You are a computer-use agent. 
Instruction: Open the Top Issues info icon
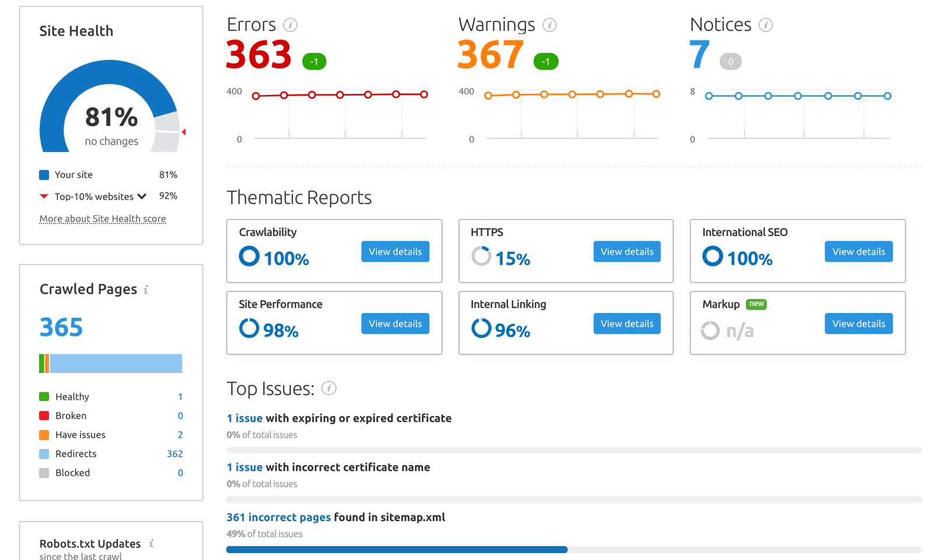(x=328, y=389)
